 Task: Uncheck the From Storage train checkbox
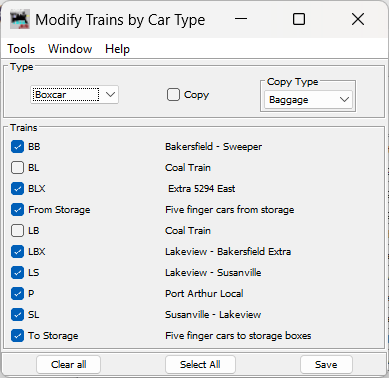coord(17,210)
